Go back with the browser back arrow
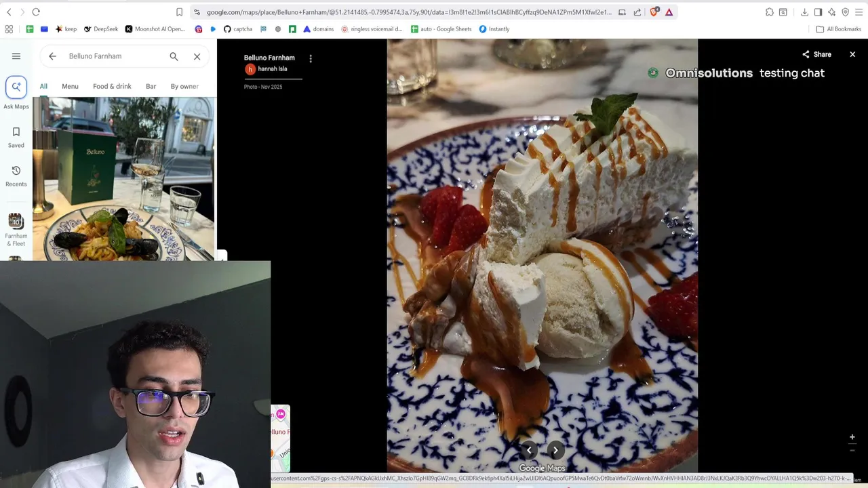 pos(9,12)
